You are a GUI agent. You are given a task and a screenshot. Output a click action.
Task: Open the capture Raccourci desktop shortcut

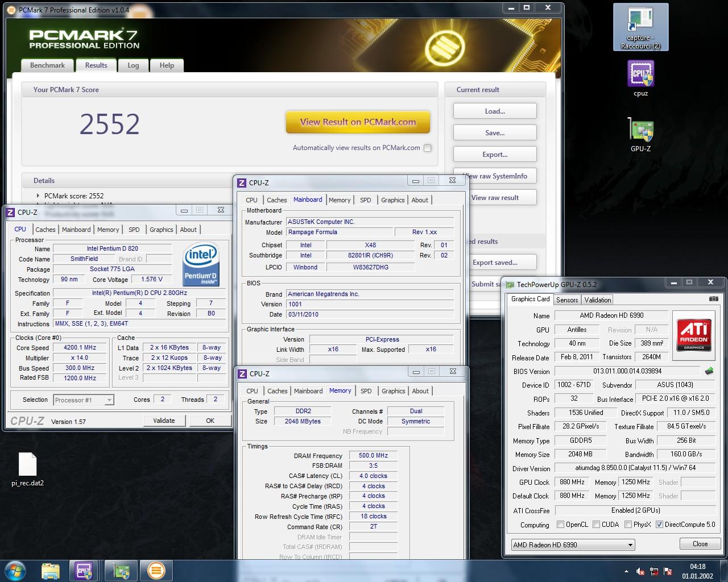640,27
